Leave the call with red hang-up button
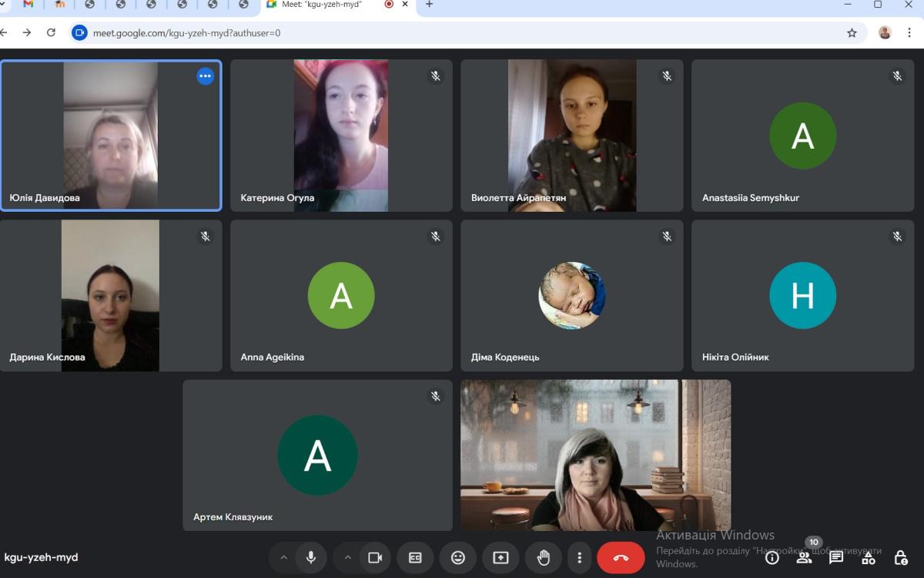The image size is (924, 578). [x=621, y=558]
